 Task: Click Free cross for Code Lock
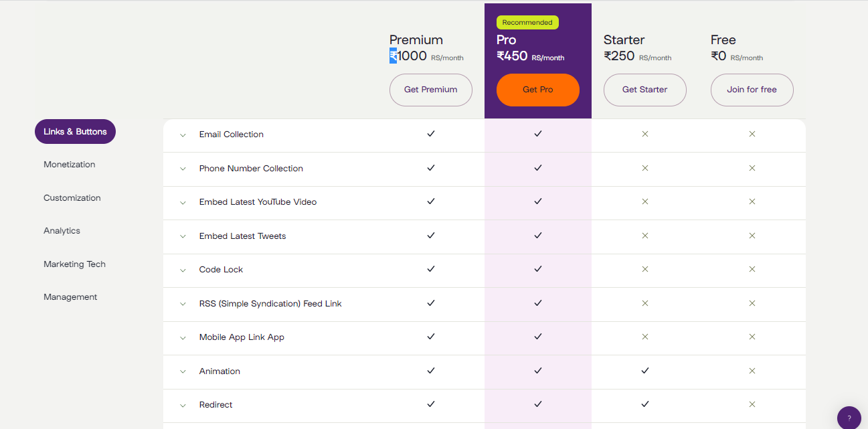[752, 269]
